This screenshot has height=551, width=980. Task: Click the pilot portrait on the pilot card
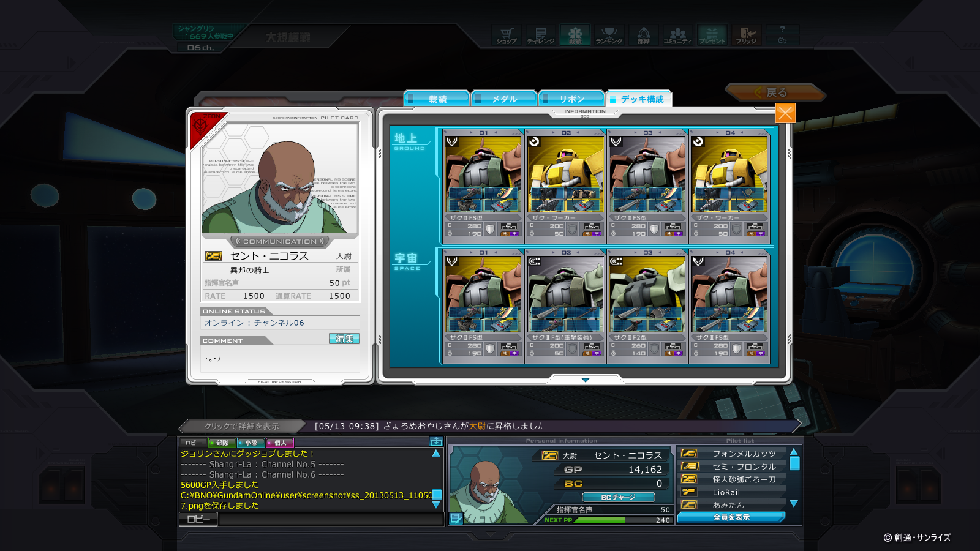(x=280, y=179)
